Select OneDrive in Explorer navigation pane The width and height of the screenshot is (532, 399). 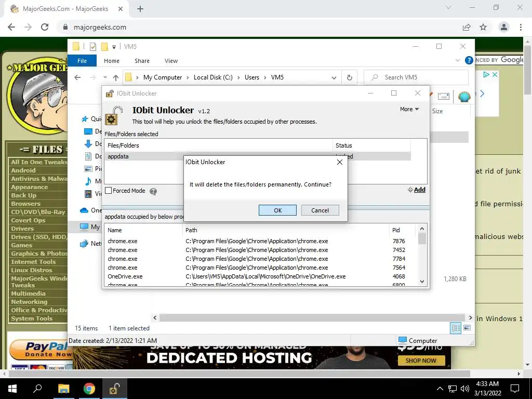[90, 210]
